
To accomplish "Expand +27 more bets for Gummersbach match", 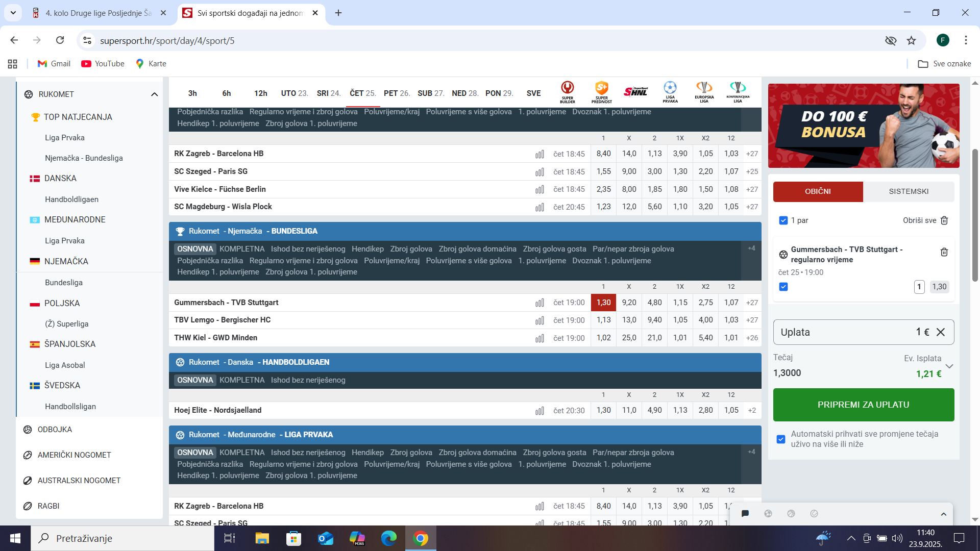I will coord(752,303).
